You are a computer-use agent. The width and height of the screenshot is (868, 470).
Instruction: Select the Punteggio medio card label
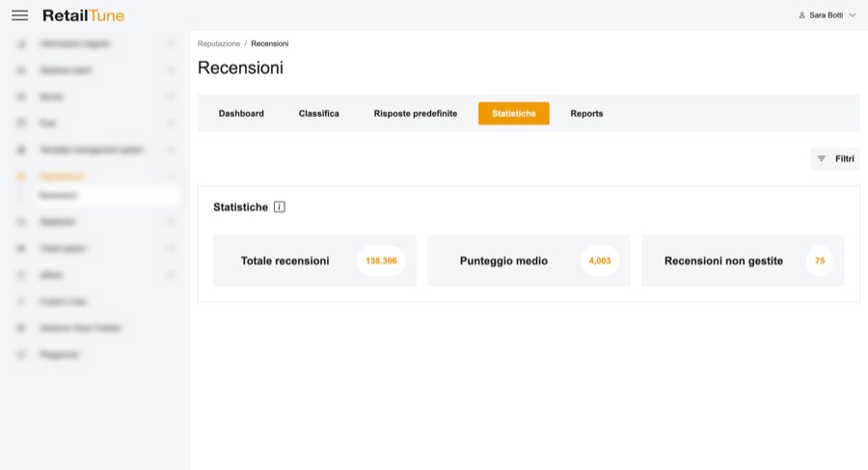[503, 261]
